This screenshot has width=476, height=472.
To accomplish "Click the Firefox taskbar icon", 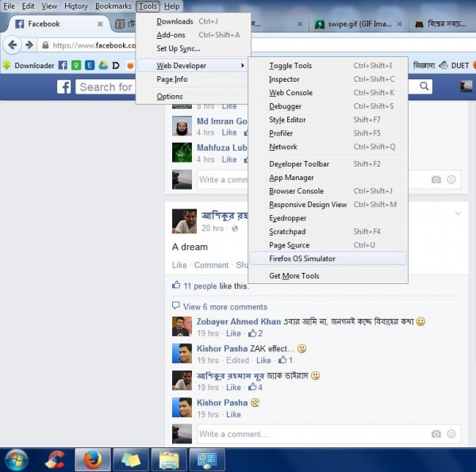I will point(93,460).
